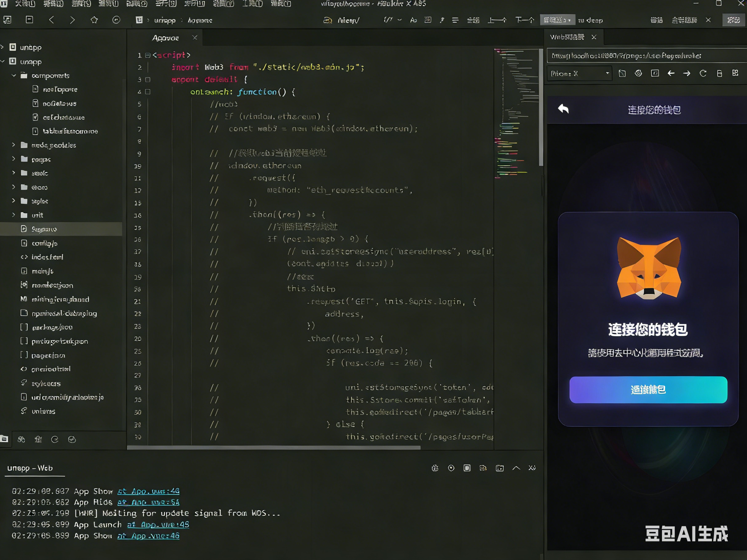This screenshot has width=747, height=560.
Task: Click the white back arrow in wallet page
Action: [x=563, y=109]
